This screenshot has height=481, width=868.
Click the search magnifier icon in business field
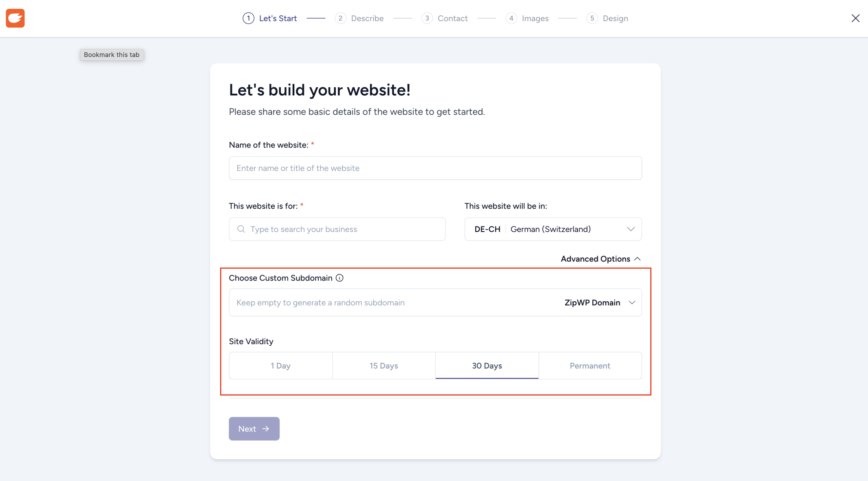coord(241,229)
